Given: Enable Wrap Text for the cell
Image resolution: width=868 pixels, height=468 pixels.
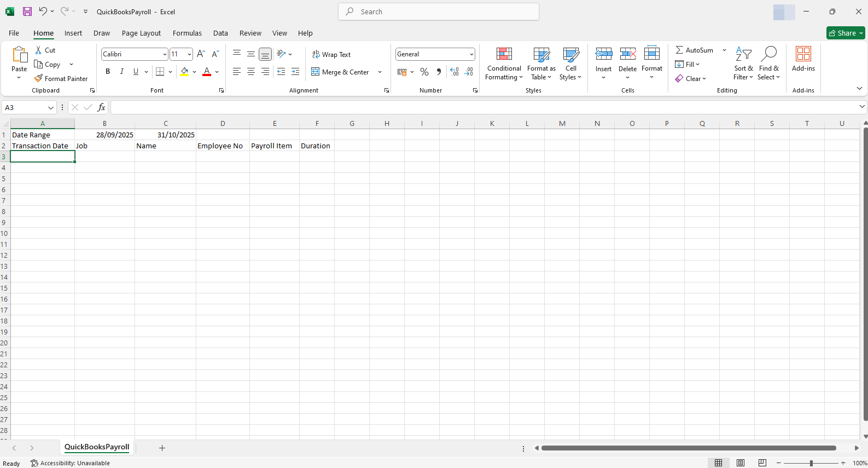Looking at the screenshot, I should (331, 54).
